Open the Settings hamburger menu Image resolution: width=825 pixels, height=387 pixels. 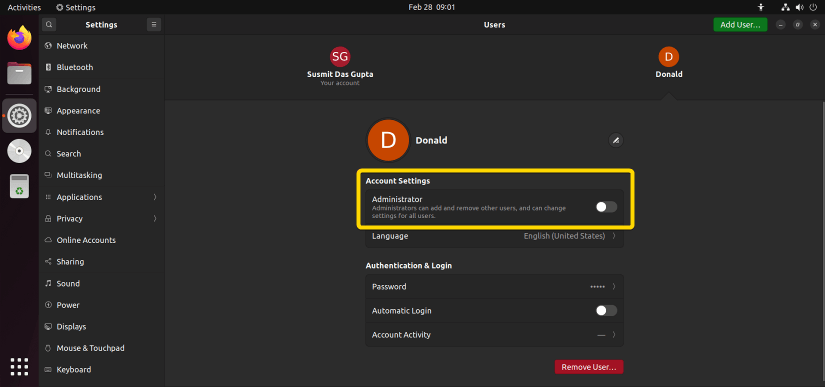coord(154,25)
